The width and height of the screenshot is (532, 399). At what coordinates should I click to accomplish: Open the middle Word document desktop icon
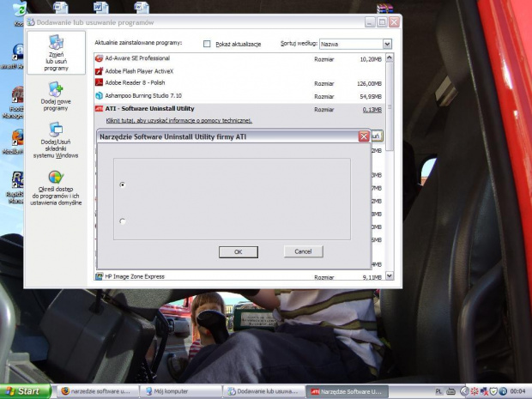click(x=101, y=8)
